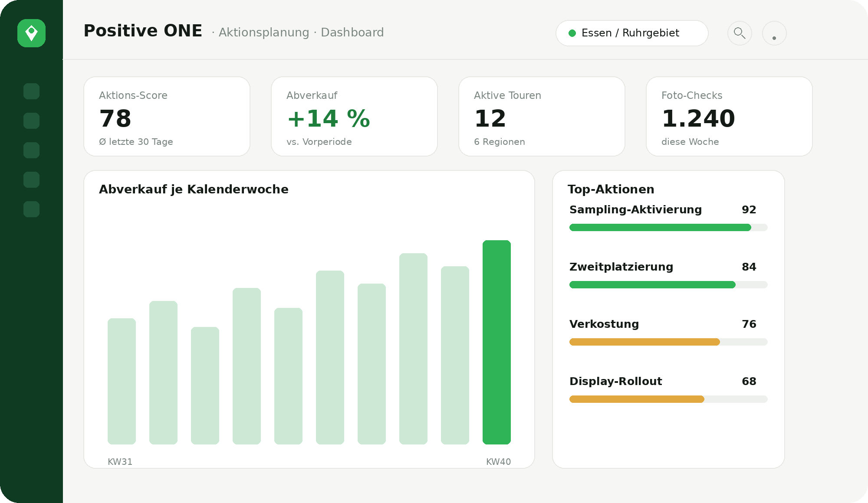Click the Aktionsplanung · Dashboard breadcrumb
This screenshot has height=503, width=868.
[x=301, y=33]
